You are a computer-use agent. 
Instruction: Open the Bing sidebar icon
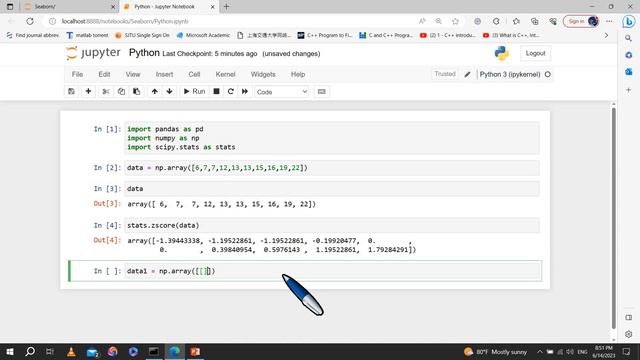(x=629, y=22)
